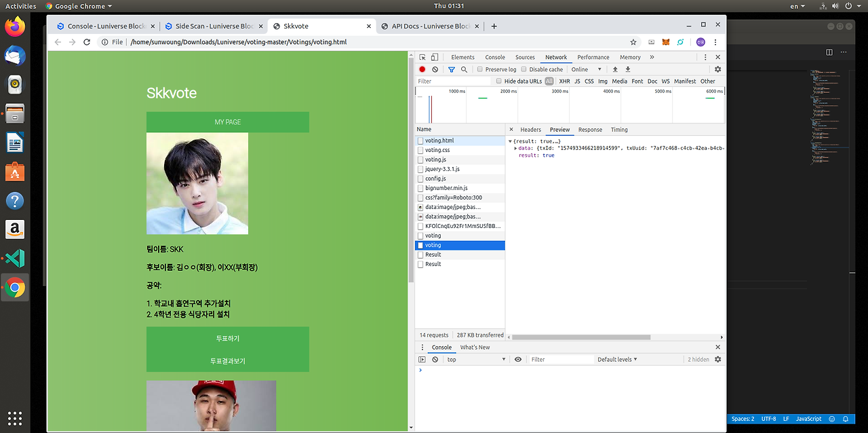
Task: Export HAR file download arrow icon
Action: [627, 69]
